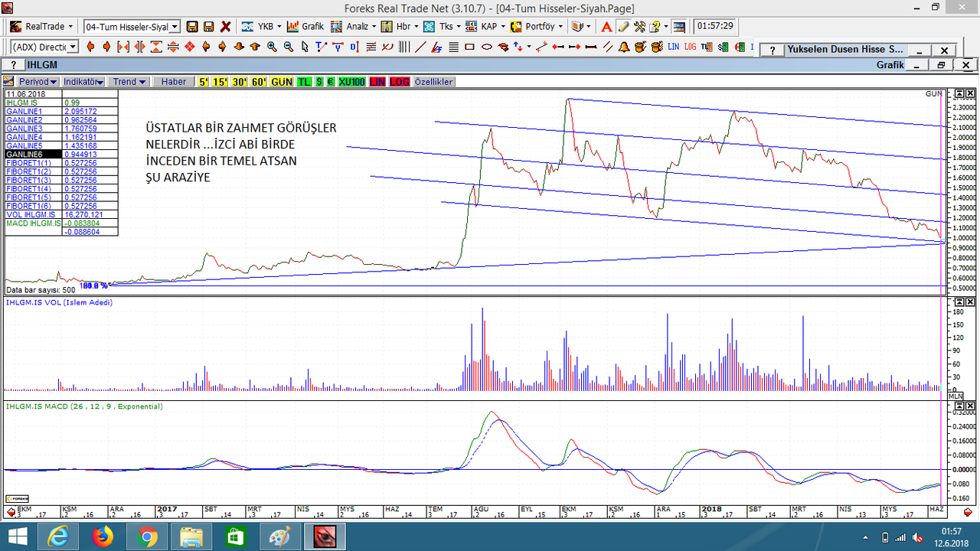Image resolution: width=980 pixels, height=551 pixels.
Task: Select the zoom in magnifier tool
Action: pos(272,47)
